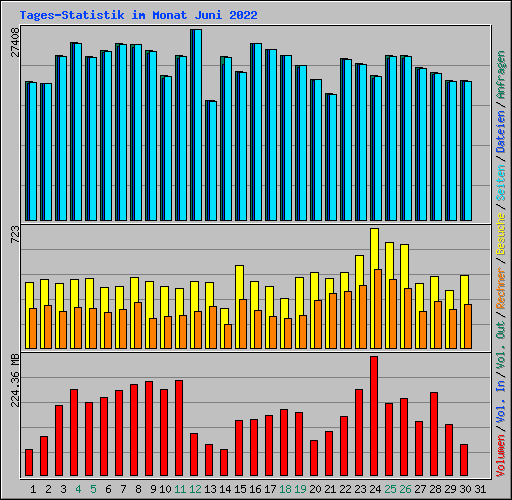The width and height of the screenshot is (512, 500).
Task: Select the orange hosts bar for day 1
Action: (33, 328)
